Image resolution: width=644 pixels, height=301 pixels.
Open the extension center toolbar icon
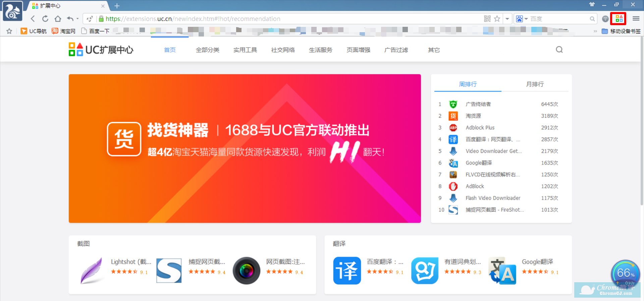point(619,19)
